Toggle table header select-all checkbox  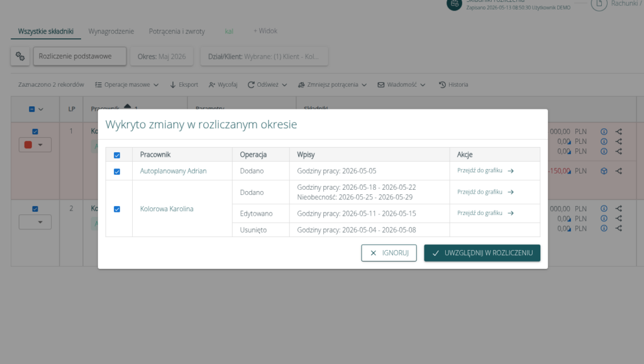point(31,109)
